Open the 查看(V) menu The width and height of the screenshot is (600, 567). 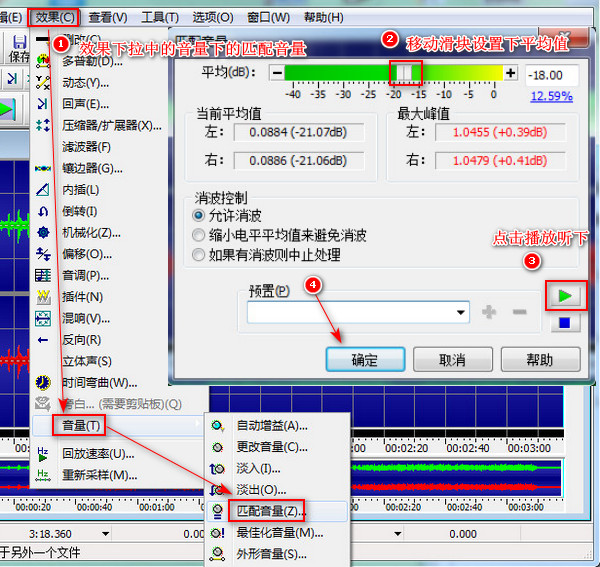[x=108, y=17]
